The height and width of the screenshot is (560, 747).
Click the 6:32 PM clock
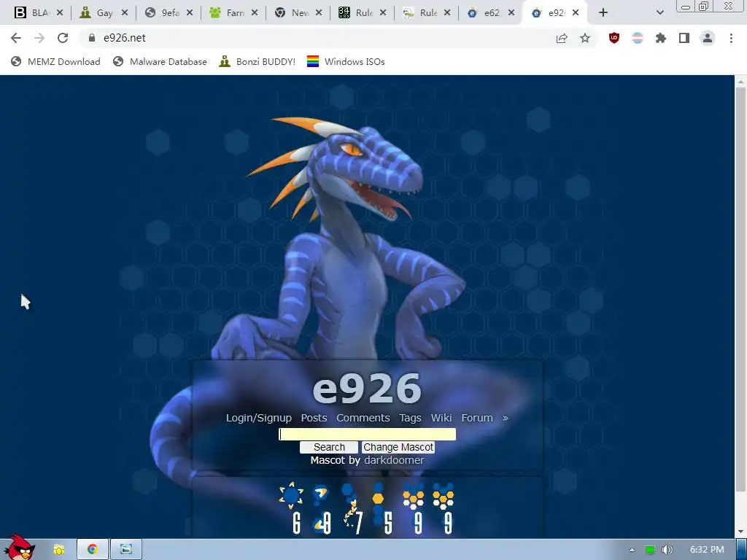click(x=707, y=550)
